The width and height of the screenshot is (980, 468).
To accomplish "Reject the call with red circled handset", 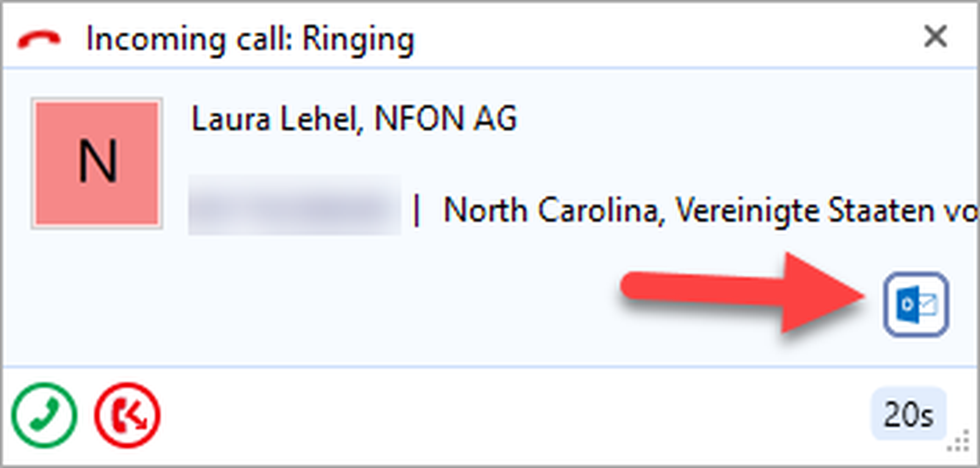I will click(127, 415).
